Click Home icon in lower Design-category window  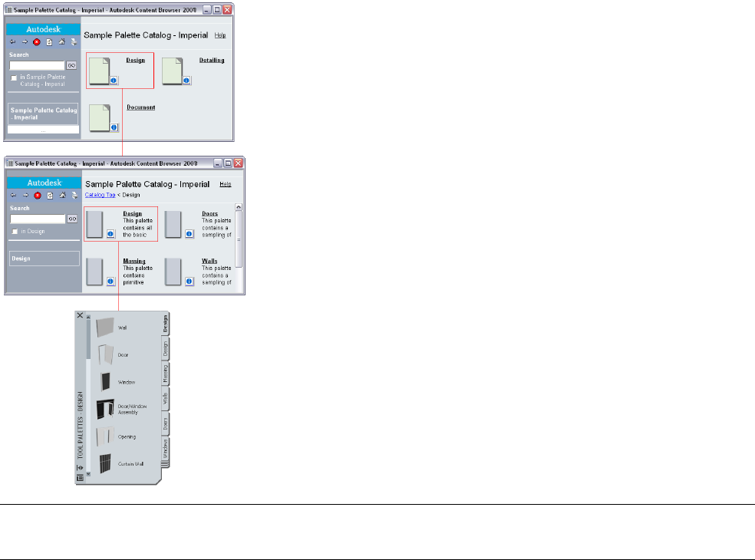click(x=63, y=195)
